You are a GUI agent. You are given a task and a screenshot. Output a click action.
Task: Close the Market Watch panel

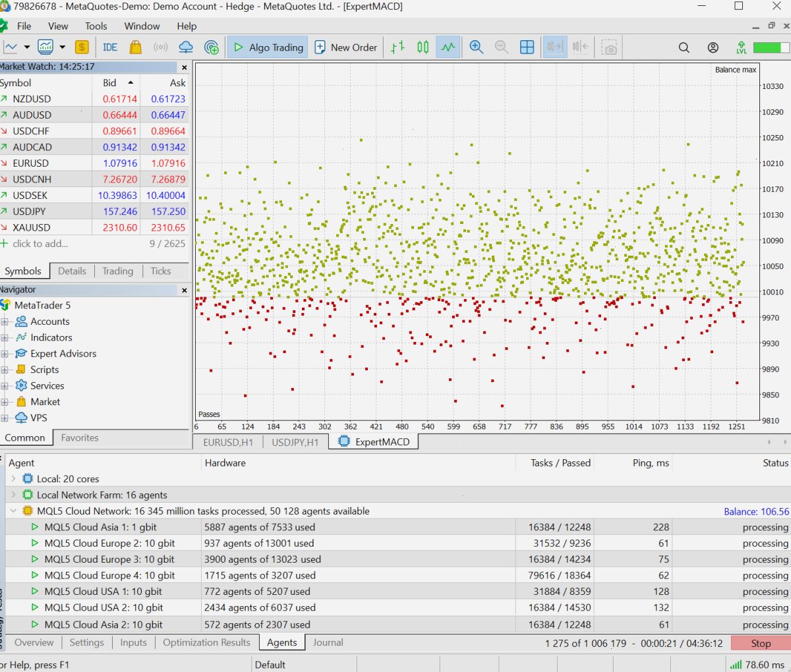tap(185, 67)
